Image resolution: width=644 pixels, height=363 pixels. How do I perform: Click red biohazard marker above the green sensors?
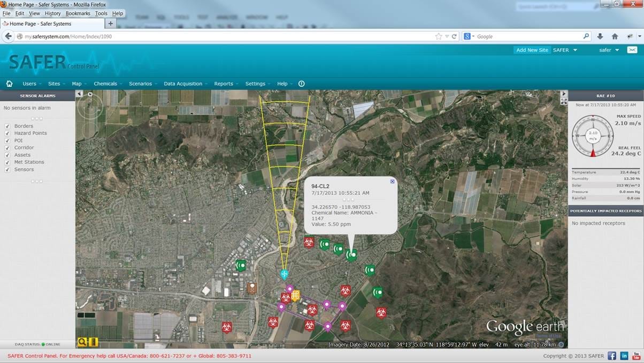tap(309, 243)
